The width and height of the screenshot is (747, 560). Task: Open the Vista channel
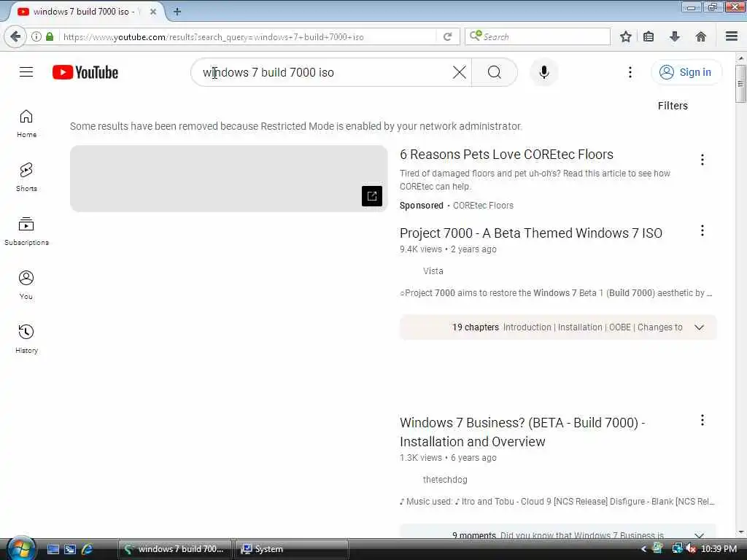pos(433,271)
